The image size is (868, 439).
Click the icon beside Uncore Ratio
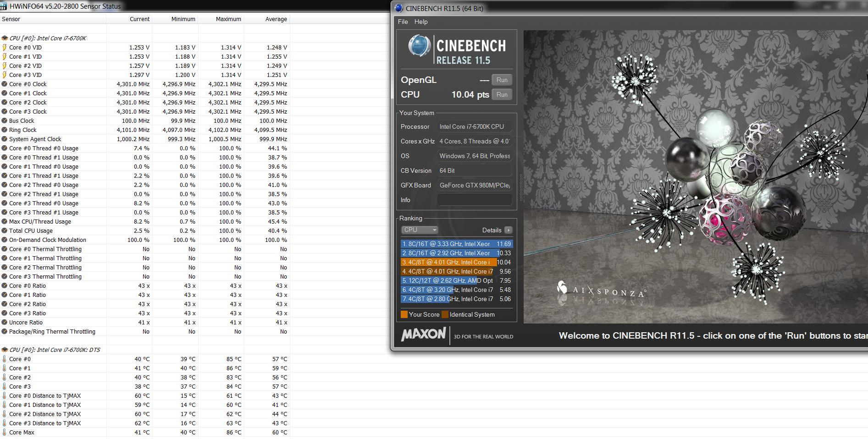point(5,323)
